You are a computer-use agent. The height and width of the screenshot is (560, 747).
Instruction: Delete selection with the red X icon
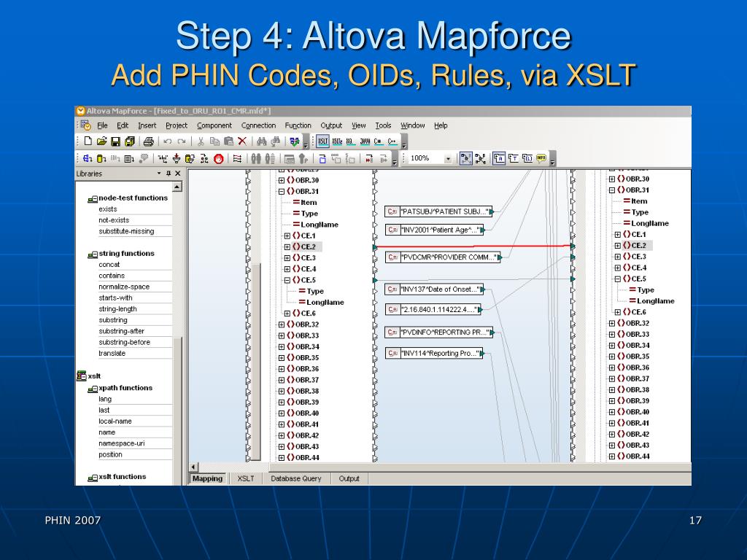pos(242,141)
